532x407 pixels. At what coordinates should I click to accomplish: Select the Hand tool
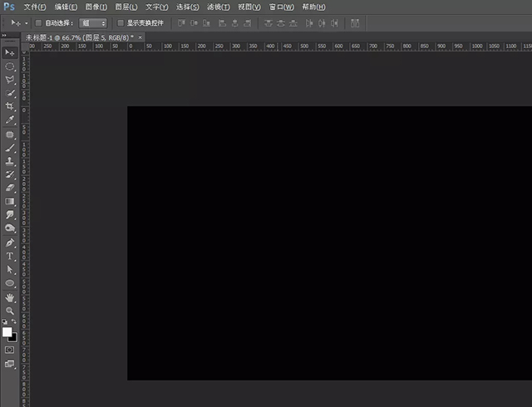tap(11, 297)
